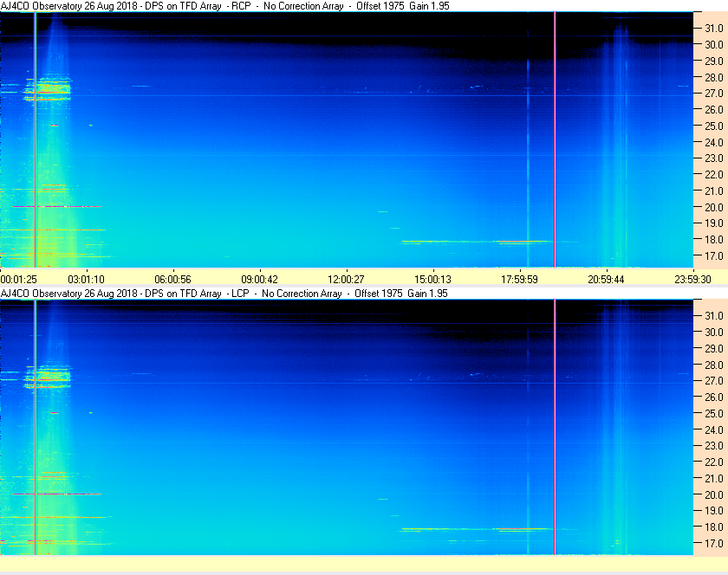This screenshot has height=575, width=728.
Task: Pick 25.0 frequency label in LCP panel
Action: click(714, 413)
